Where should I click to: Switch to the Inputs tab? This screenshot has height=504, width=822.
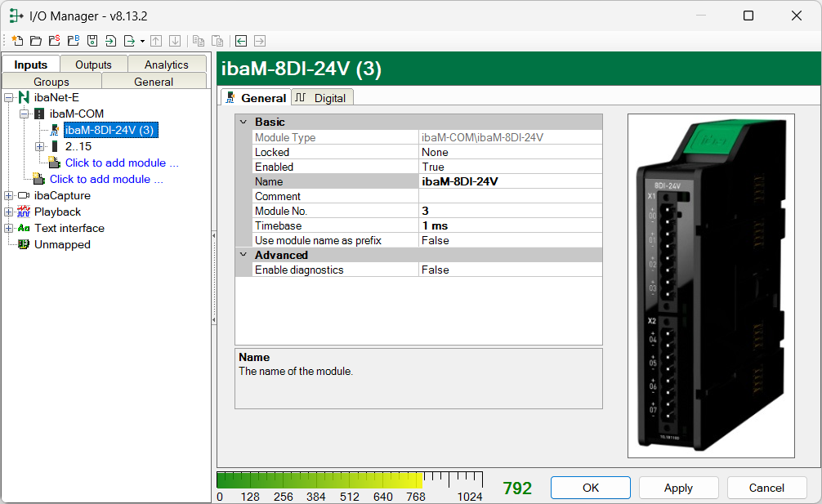click(31, 65)
